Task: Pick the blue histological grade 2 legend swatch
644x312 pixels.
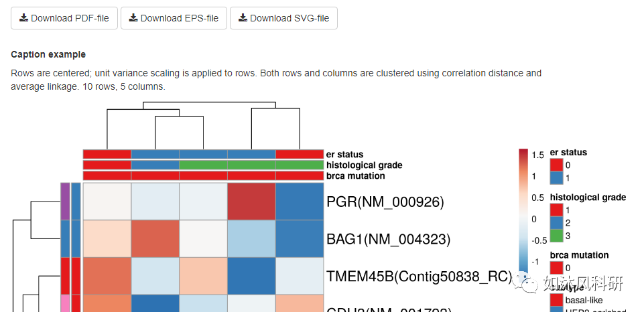Action: 556,222
